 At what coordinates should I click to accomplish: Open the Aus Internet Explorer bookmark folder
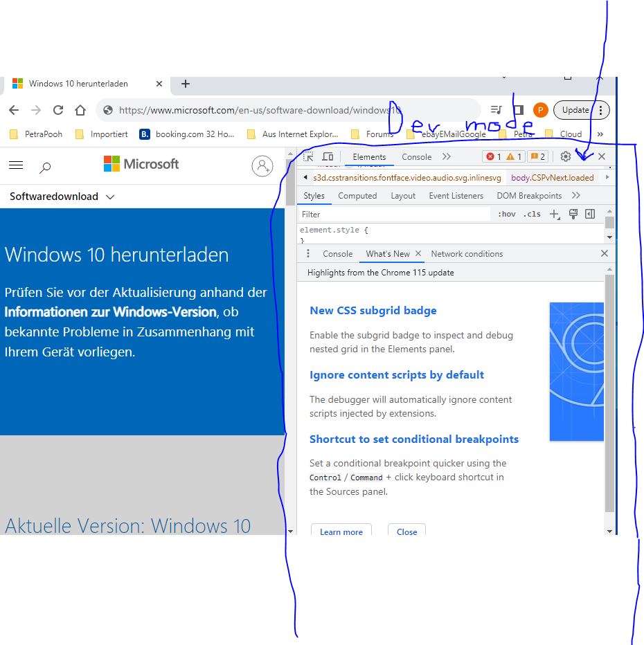tap(293, 134)
